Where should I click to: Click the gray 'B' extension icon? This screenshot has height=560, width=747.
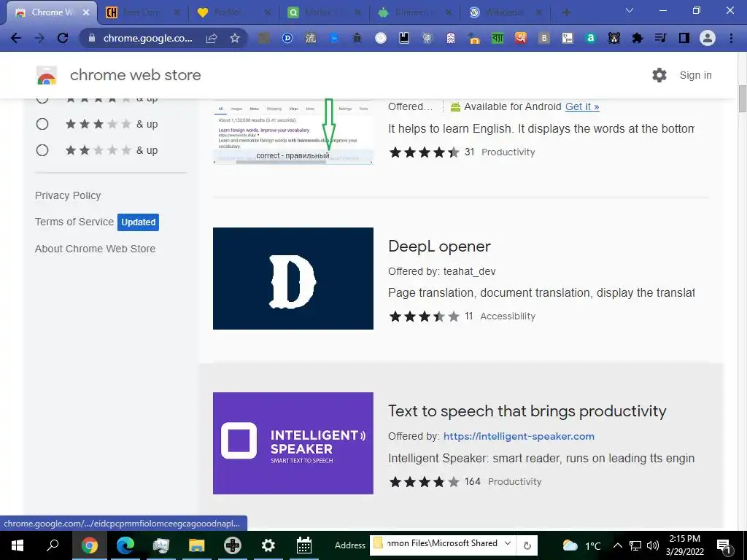pyautogui.click(x=543, y=38)
